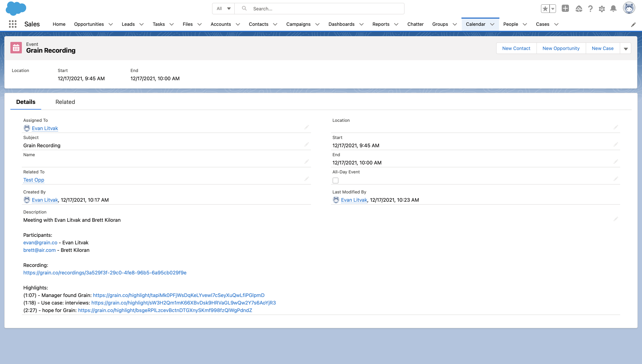
Task: Open the App Launcher grid icon
Action: 13,24
